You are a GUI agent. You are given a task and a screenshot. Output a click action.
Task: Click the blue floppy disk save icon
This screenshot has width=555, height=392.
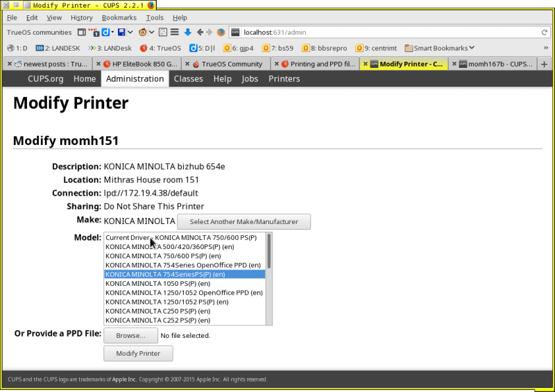point(121,32)
